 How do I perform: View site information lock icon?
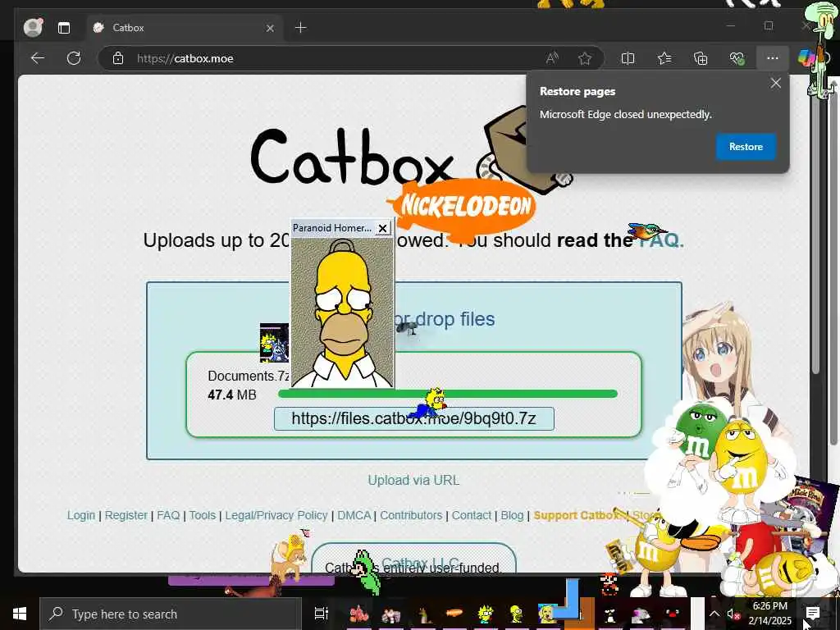pyautogui.click(x=118, y=58)
